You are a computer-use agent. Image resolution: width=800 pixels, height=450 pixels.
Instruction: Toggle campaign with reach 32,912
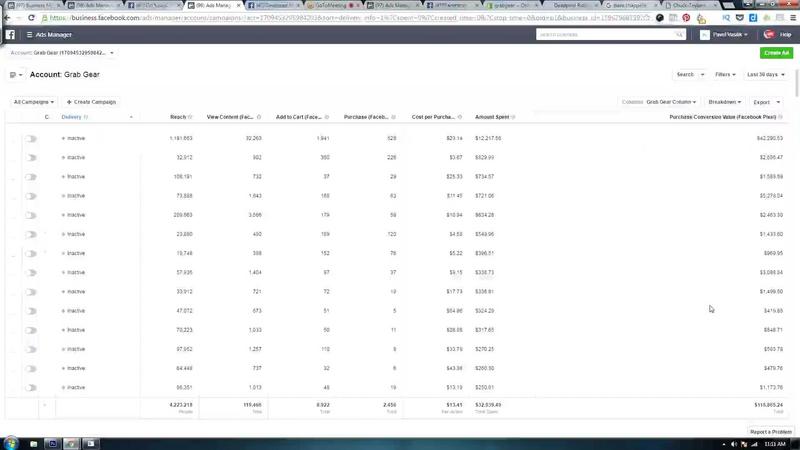(x=31, y=158)
